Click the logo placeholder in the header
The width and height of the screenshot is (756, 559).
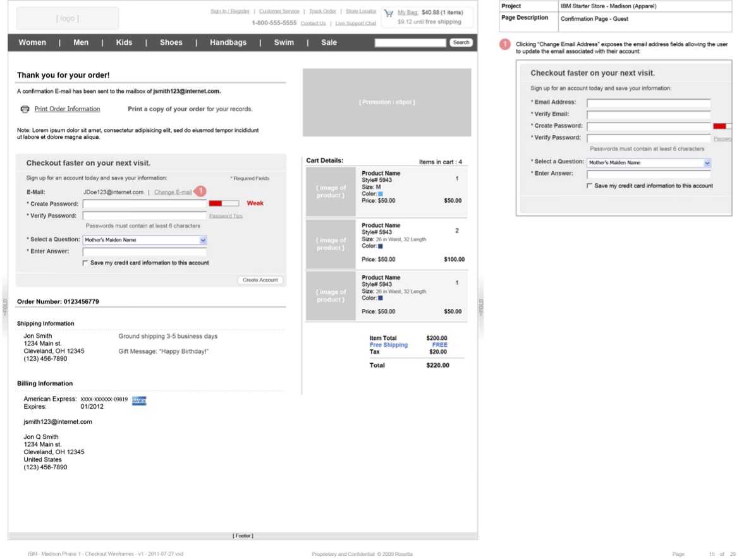point(68,18)
